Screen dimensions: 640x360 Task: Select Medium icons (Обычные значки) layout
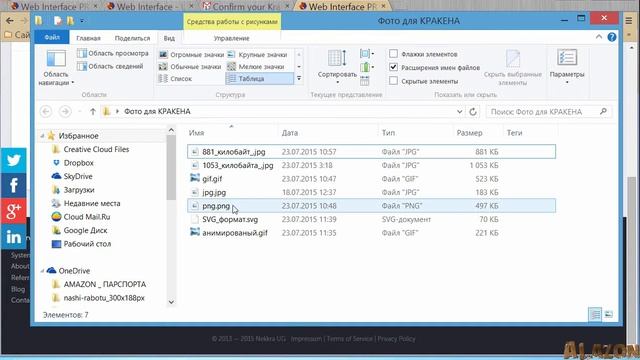[x=190, y=67]
